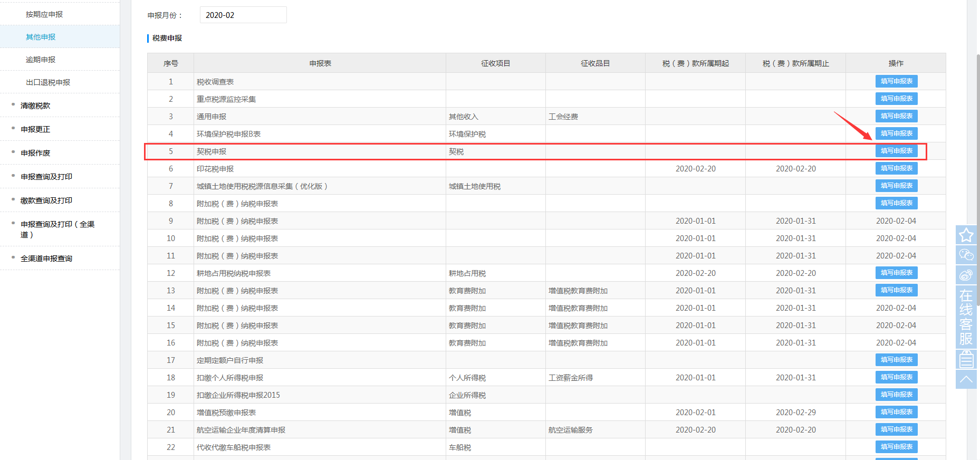The image size is (980, 460).
Task: Open 逾期申报 in left menu
Action: click(41, 60)
